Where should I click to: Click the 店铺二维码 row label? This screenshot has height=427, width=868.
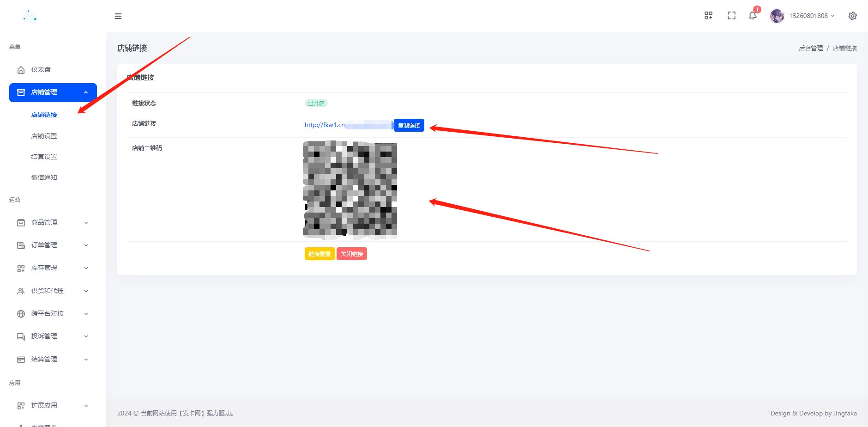pyautogui.click(x=147, y=148)
